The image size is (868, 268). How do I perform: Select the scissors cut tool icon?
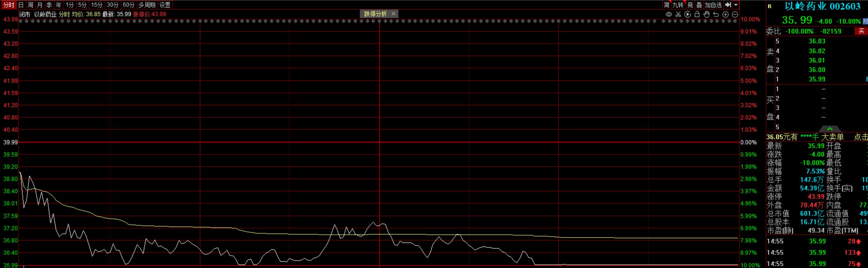tap(678, 14)
